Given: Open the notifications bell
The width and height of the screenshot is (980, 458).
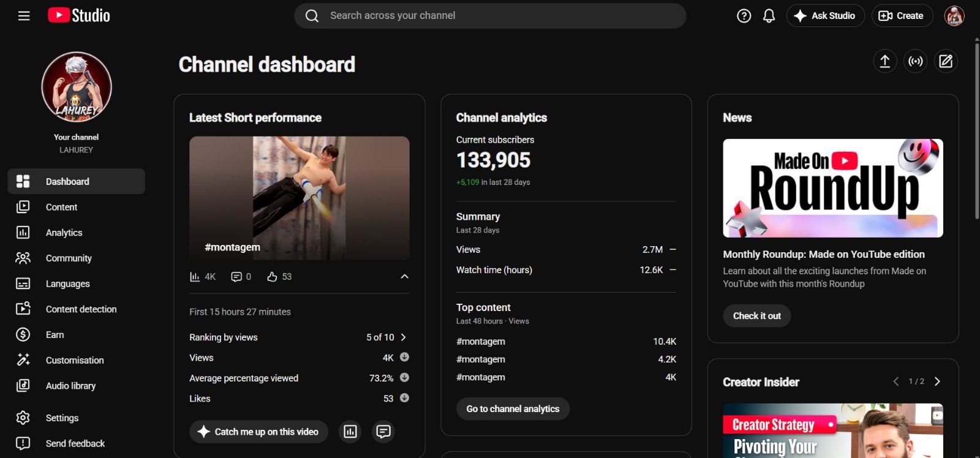Looking at the screenshot, I should click(769, 16).
